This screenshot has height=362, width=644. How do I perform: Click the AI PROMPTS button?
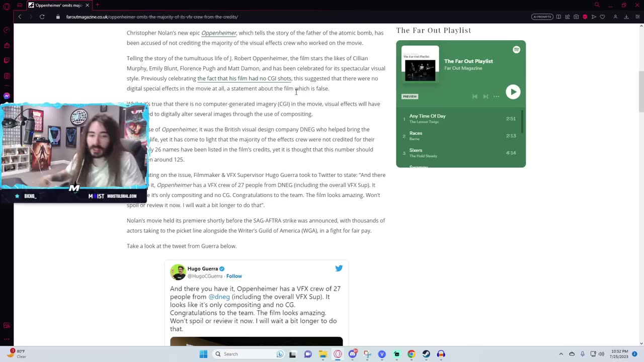point(542,17)
